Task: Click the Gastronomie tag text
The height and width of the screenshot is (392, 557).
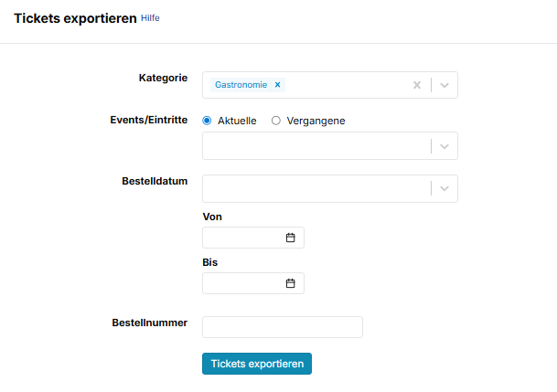Action: tap(241, 85)
